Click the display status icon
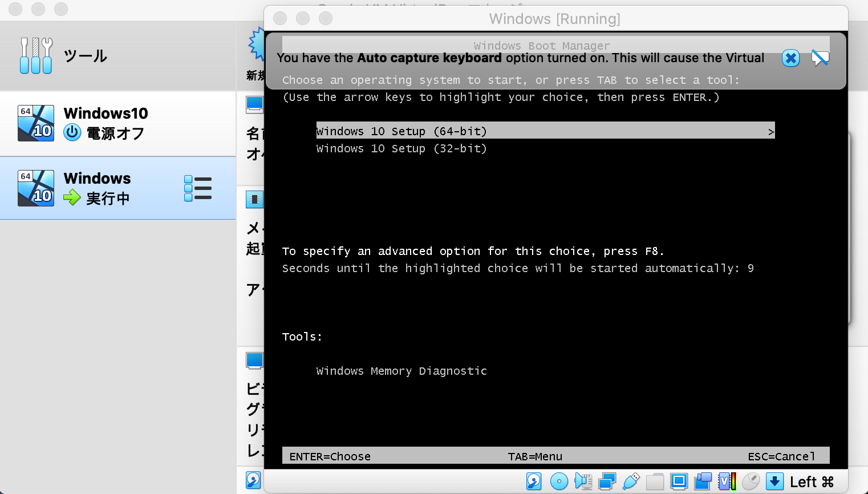 tap(679, 481)
